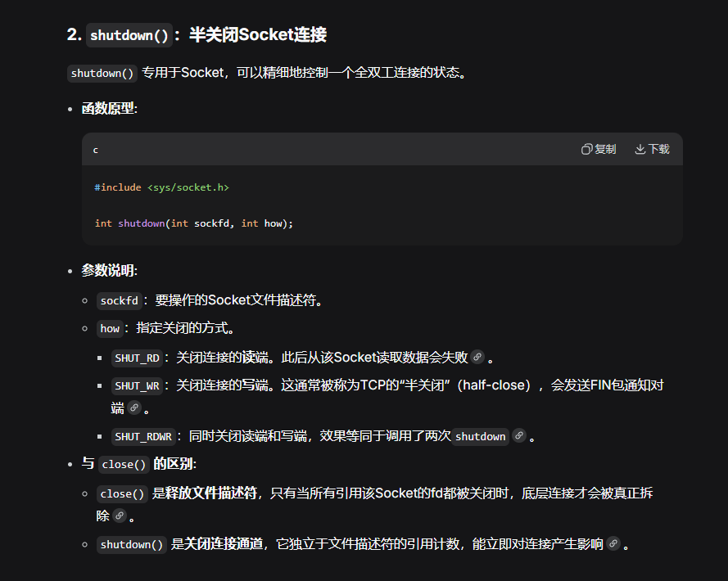Click the heading shutdown() code tag
This screenshot has width=728, height=581.
coord(129,35)
